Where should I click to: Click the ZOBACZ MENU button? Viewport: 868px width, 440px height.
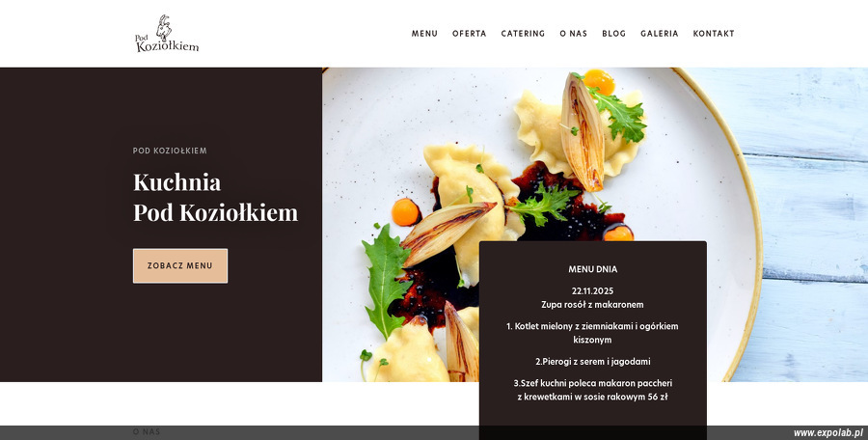pos(180,266)
